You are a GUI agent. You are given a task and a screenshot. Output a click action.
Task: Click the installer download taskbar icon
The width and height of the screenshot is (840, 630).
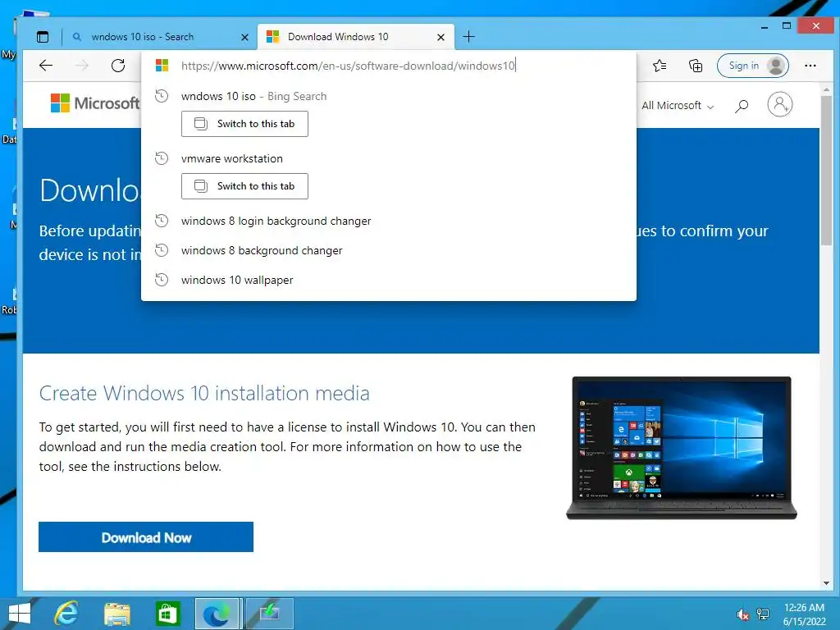click(x=269, y=614)
